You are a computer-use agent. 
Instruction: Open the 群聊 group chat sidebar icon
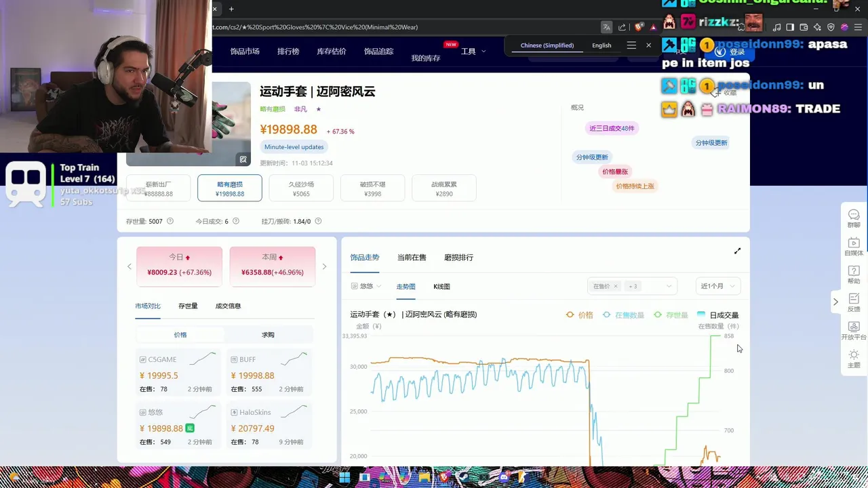(x=854, y=218)
